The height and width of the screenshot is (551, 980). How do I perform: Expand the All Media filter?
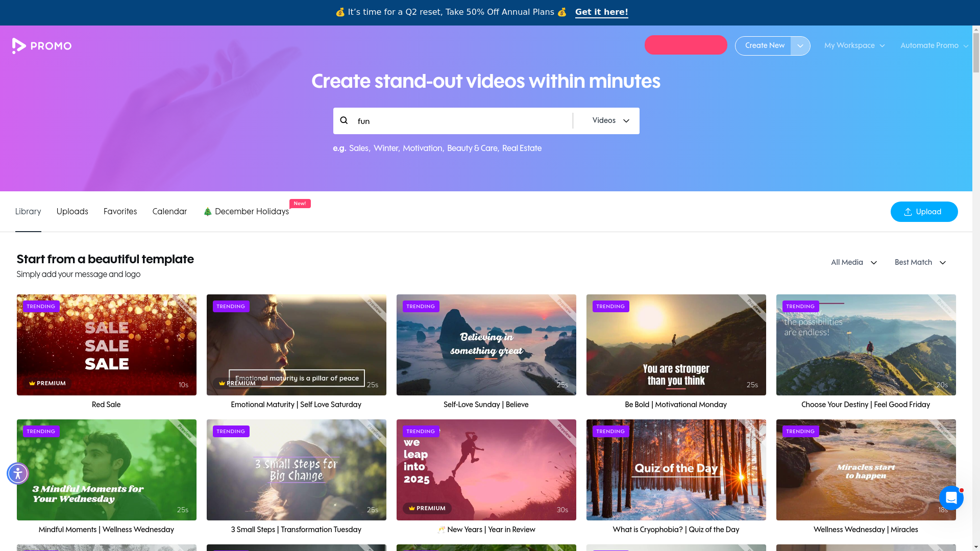[x=853, y=263]
